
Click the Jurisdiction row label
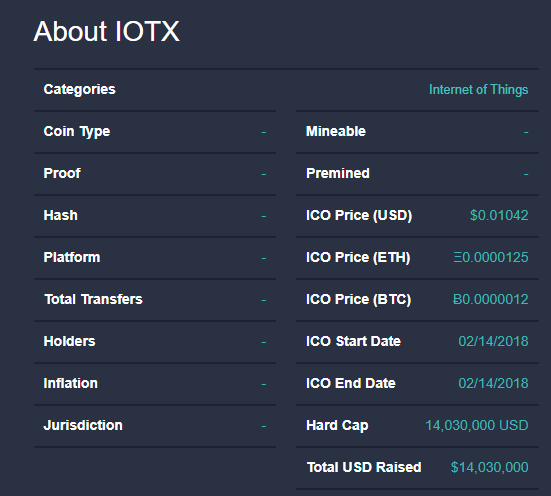pos(83,425)
